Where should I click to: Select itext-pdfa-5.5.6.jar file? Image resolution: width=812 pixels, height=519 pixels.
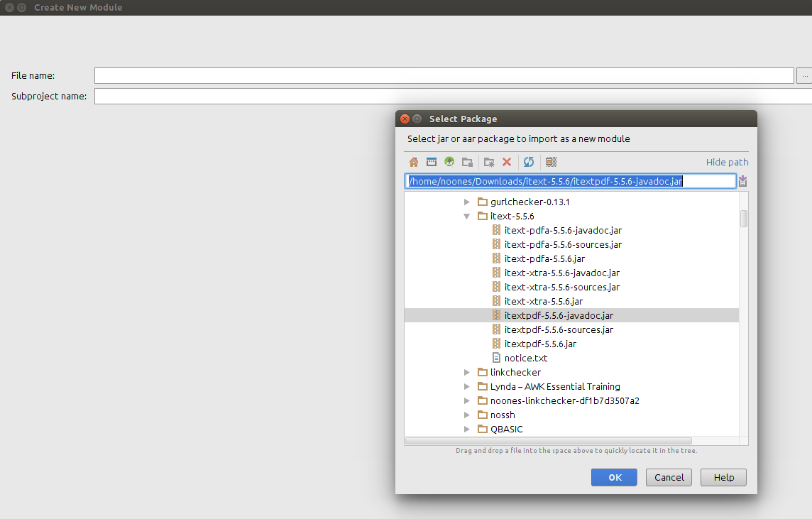coord(545,259)
